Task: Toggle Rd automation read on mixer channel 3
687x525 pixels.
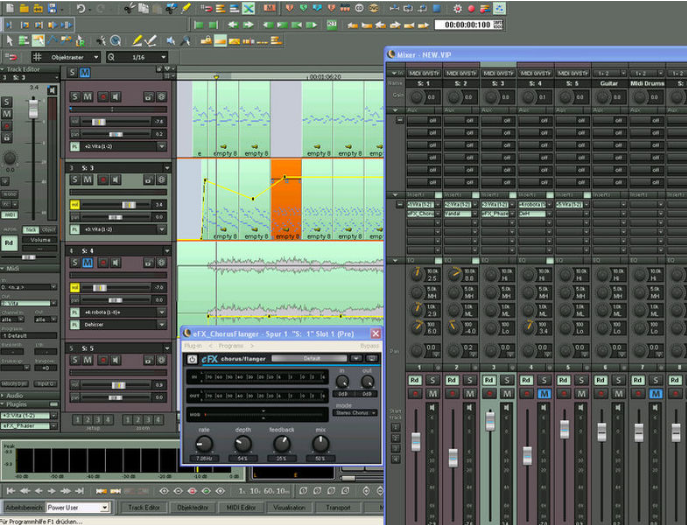Action: point(489,380)
